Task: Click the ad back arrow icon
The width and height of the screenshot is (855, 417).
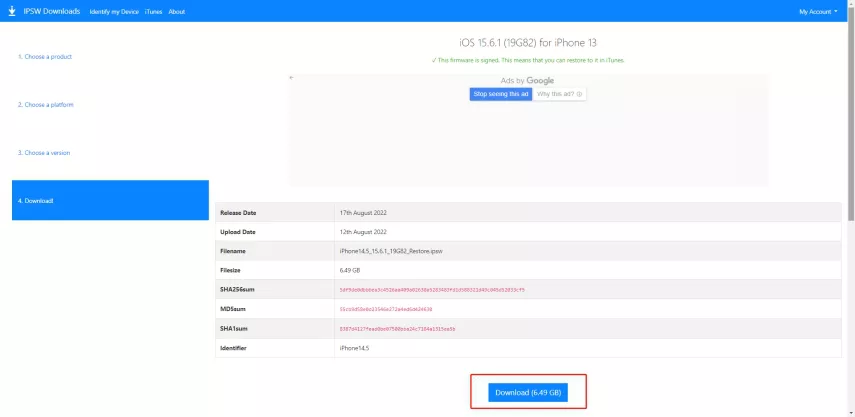Action: click(x=292, y=78)
